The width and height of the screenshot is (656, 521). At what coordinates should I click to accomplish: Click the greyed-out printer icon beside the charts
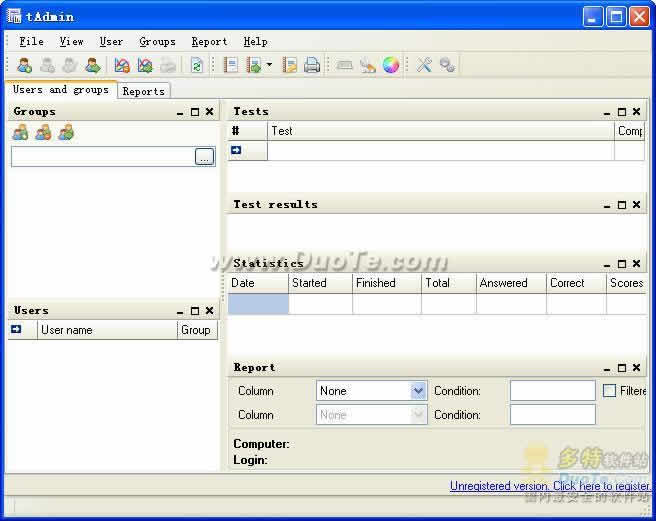click(168, 65)
